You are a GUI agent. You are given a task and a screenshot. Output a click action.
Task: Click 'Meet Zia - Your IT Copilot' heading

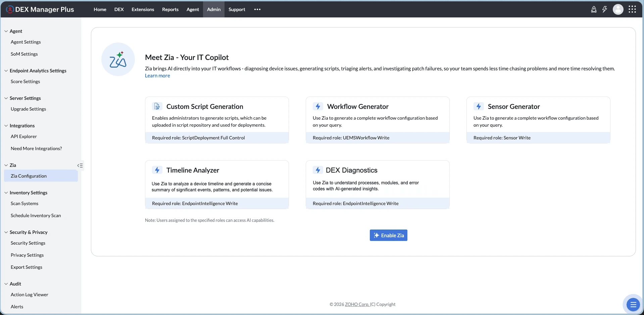187,57
